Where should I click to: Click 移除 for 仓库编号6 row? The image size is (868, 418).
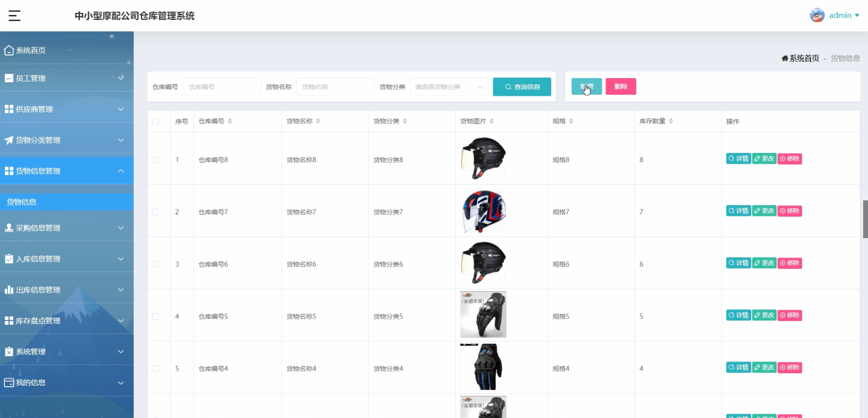tap(790, 263)
